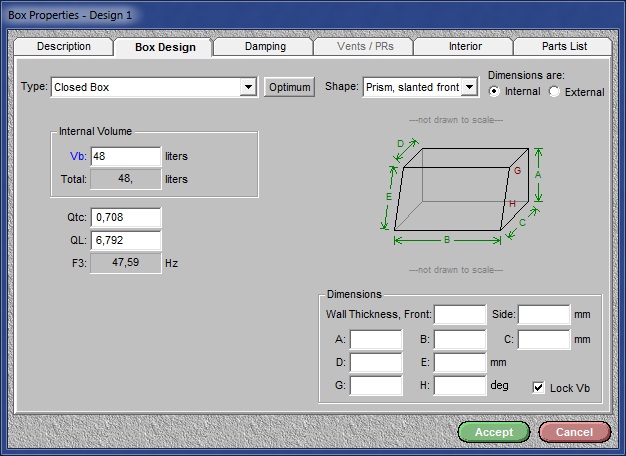
Task: Click the Front wall thickness field
Action: 460,315
